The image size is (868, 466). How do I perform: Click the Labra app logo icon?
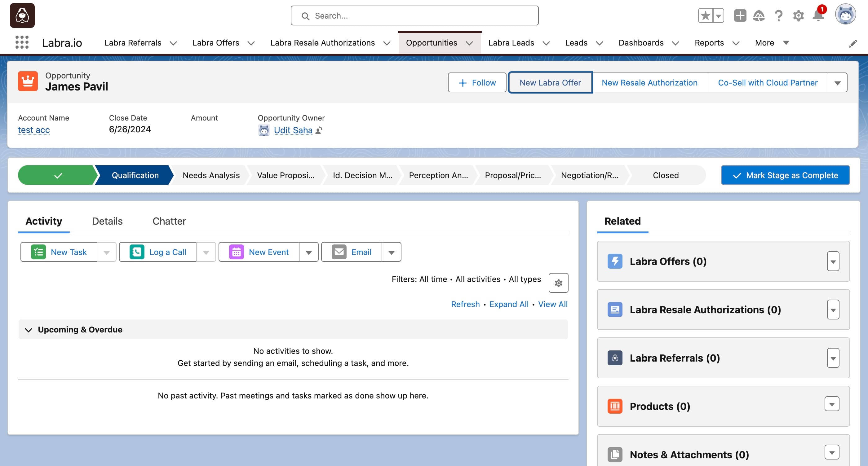pos(22,15)
